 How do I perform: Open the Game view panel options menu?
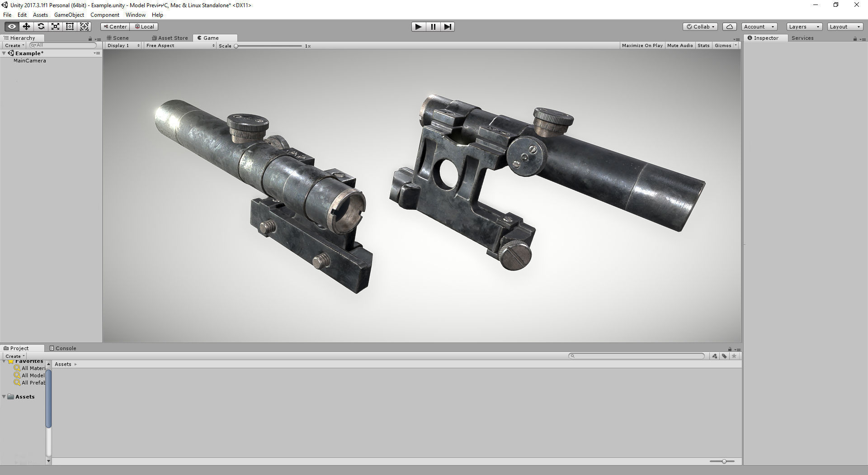[x=736, y=39]
